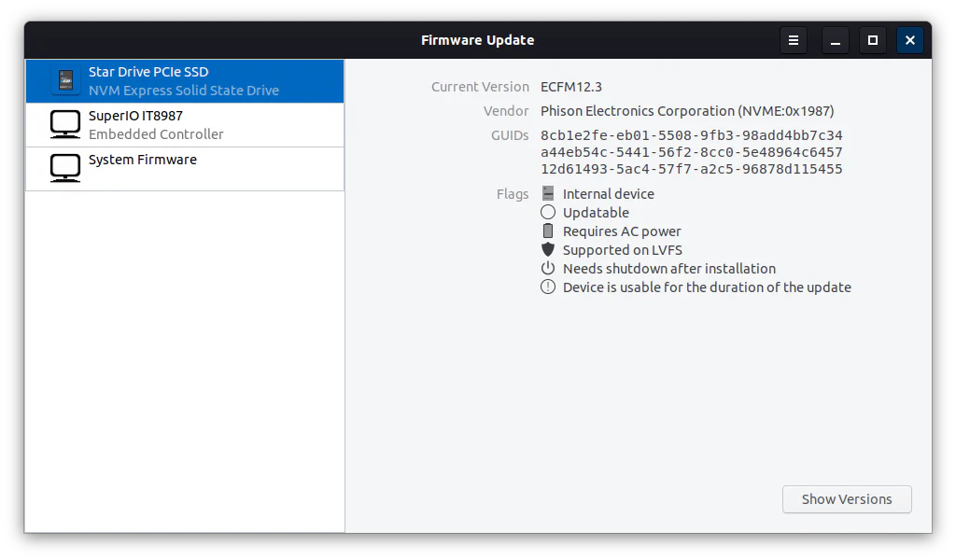This screenshot has width=956, height=560.
Task: Select Star Drive PCIe SSD entry
Action: coord(184,81)
